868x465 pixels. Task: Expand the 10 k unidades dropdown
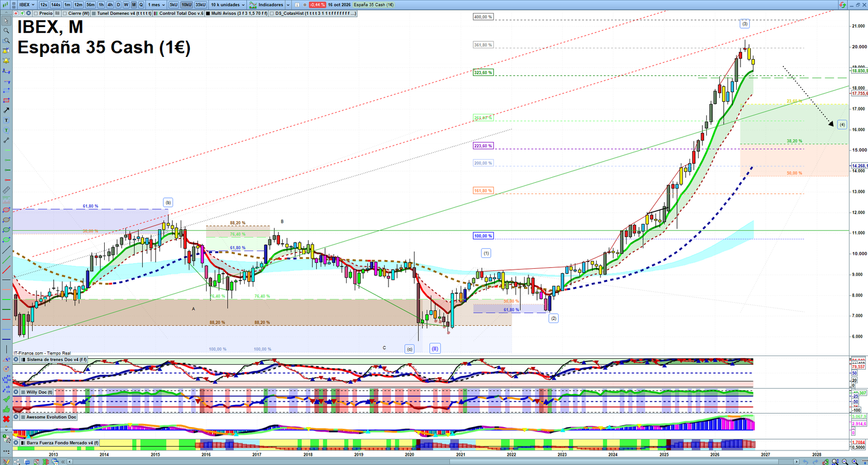coord(227,5)
